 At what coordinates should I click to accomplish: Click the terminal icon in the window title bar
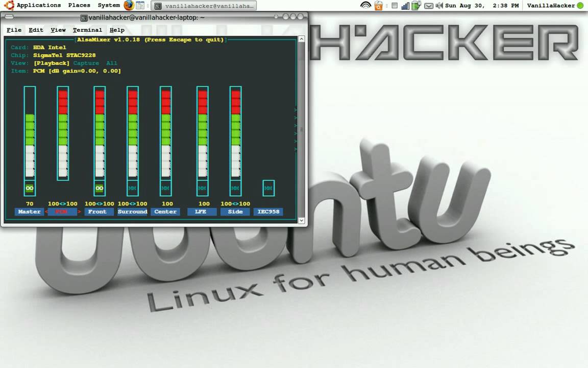click(84, 18)
